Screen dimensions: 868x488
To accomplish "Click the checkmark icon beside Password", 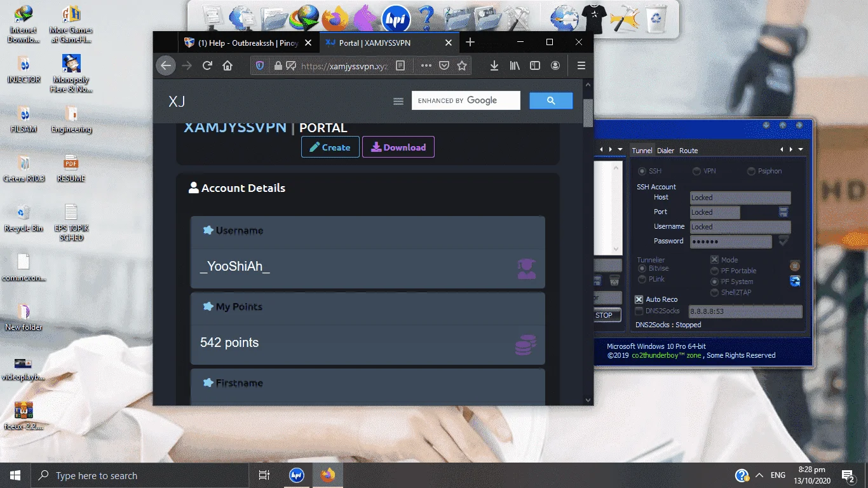I will (x=783, y=240).
